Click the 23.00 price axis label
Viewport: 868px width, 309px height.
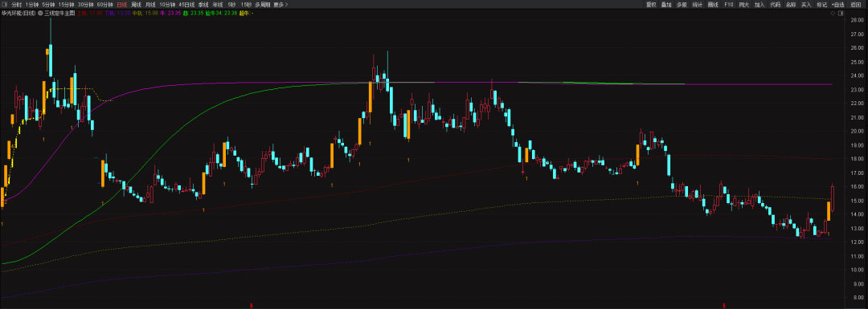[x=857, y=90]
